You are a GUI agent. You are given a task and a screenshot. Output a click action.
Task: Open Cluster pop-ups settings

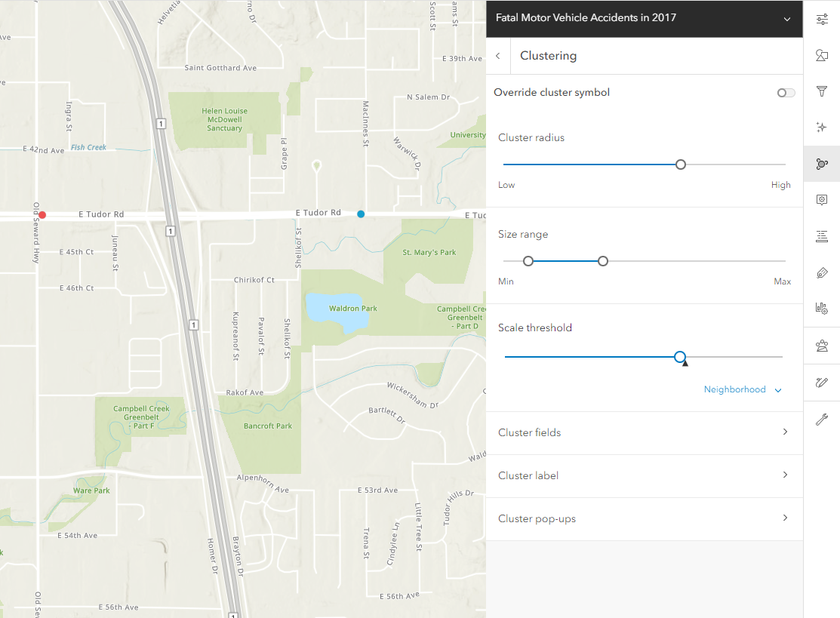click(644, 518)
